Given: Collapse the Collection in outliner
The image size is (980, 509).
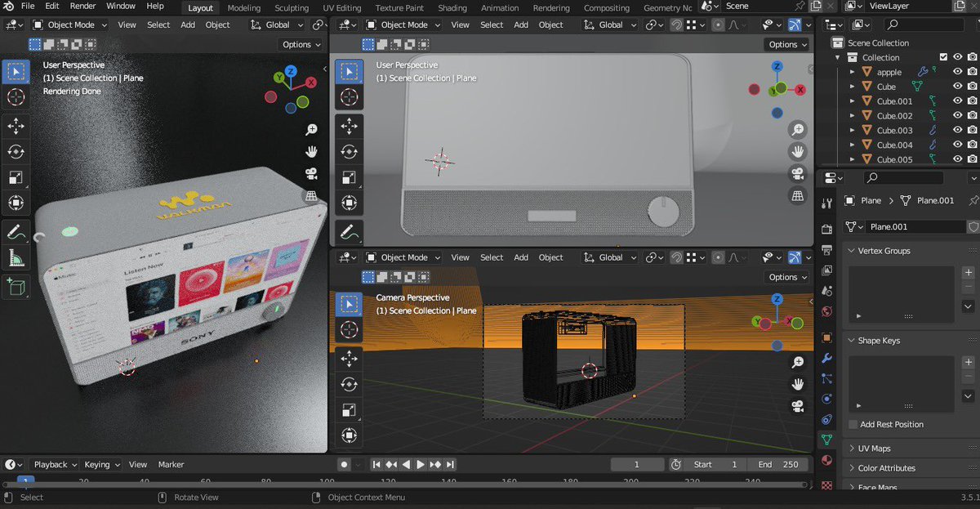Looking at the screenshot, I should click(837, 57).
